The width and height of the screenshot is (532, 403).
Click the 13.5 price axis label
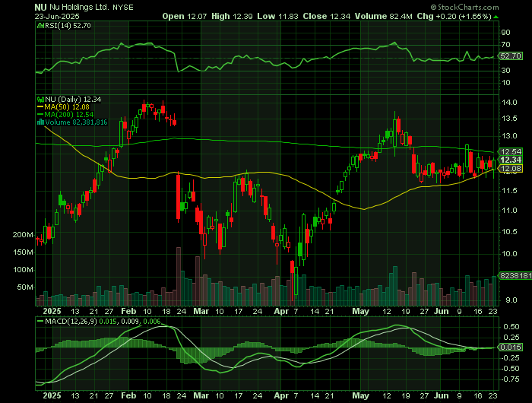pyautogui.click(x=510, y=119)
